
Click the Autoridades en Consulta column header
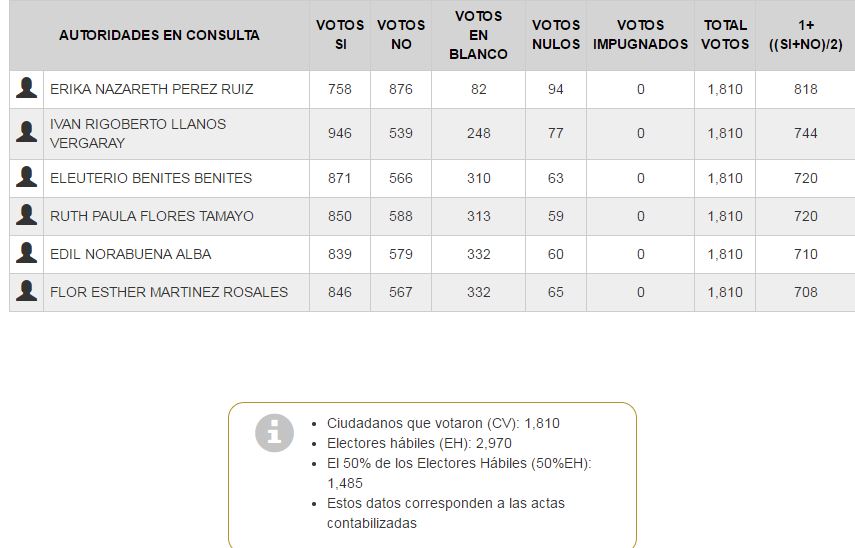tap(159, 35)
